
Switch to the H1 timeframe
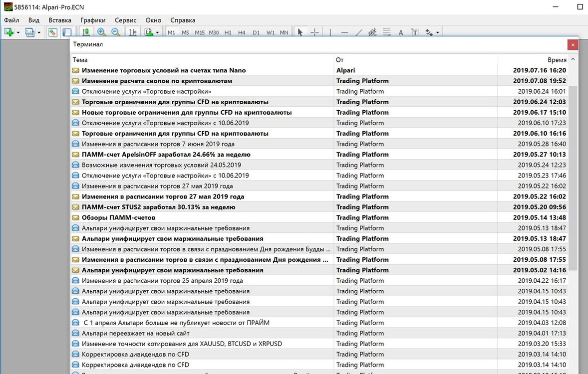coord(228,32)
